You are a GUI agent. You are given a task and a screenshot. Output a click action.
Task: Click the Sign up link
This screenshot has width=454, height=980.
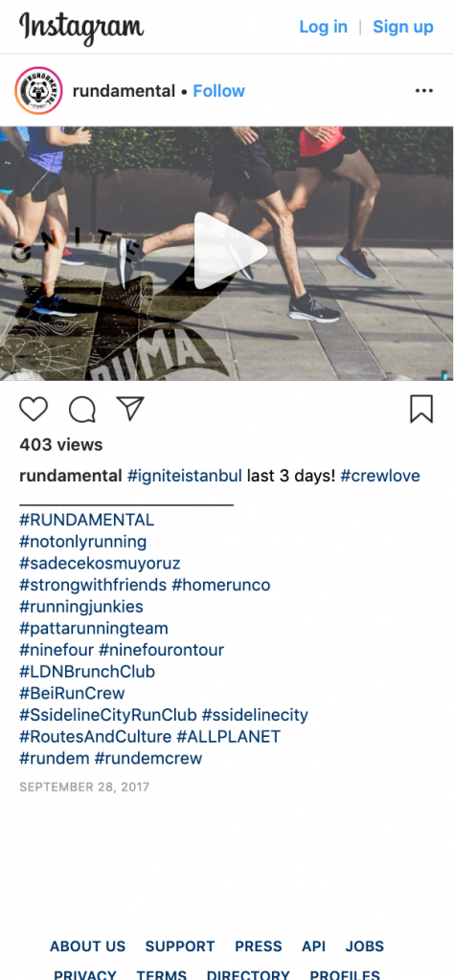point(402,27)
